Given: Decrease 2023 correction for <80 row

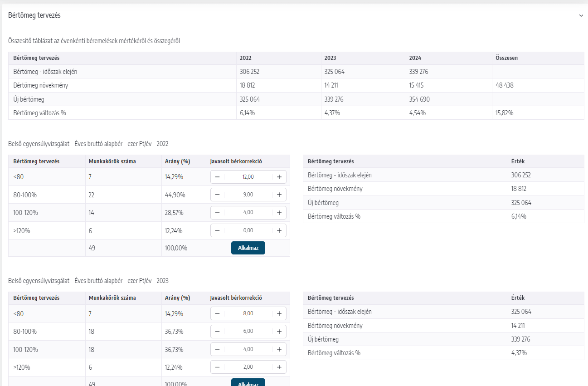Looking at the screenshot, I should pyautogui.click(x=217, y=313).
